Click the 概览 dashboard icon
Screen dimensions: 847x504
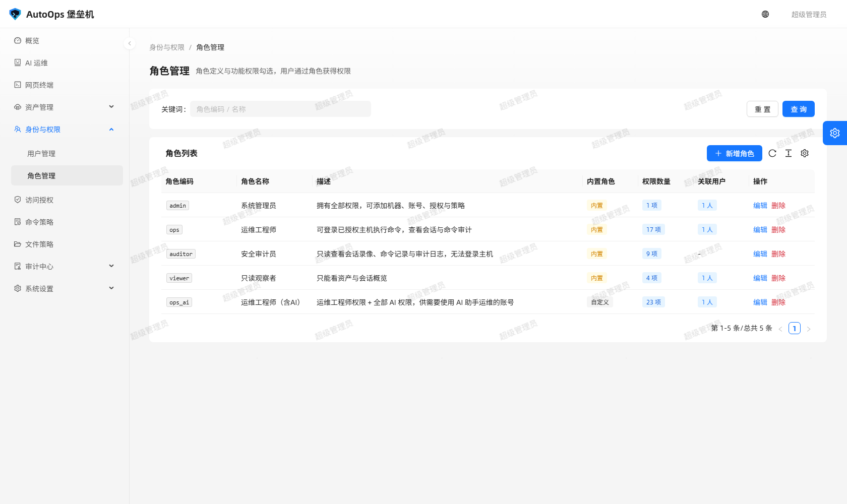coord(18,40)
